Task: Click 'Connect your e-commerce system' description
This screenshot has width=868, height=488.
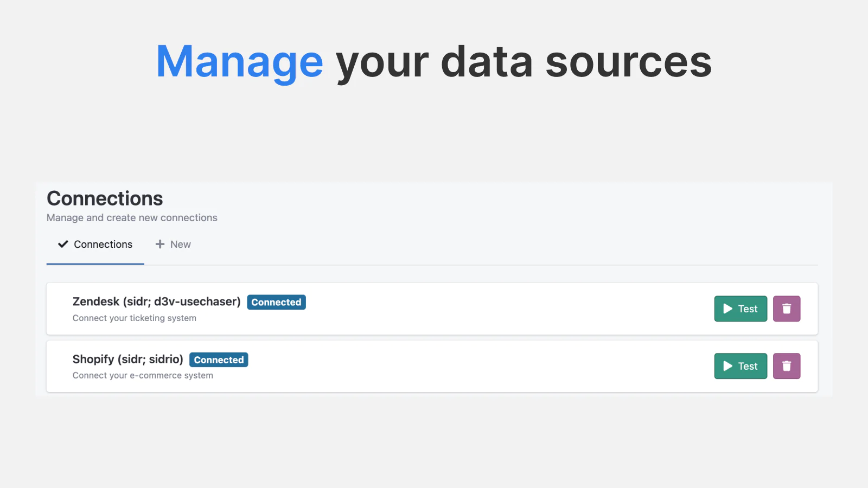Action: [x=143, y=375]
